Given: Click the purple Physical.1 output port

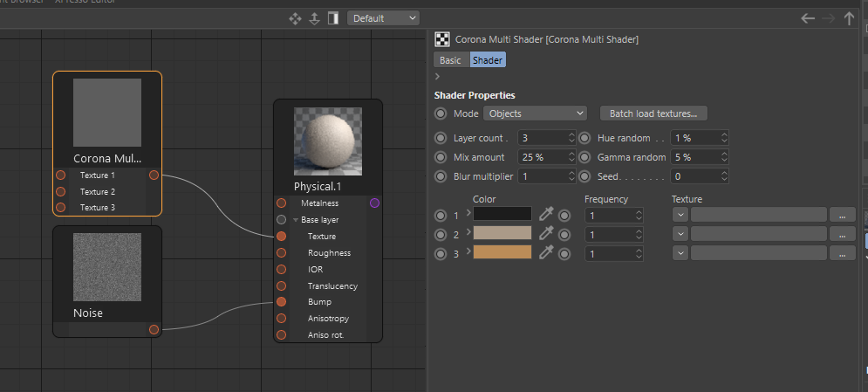Looking at the screenshot, I should 374,203.
